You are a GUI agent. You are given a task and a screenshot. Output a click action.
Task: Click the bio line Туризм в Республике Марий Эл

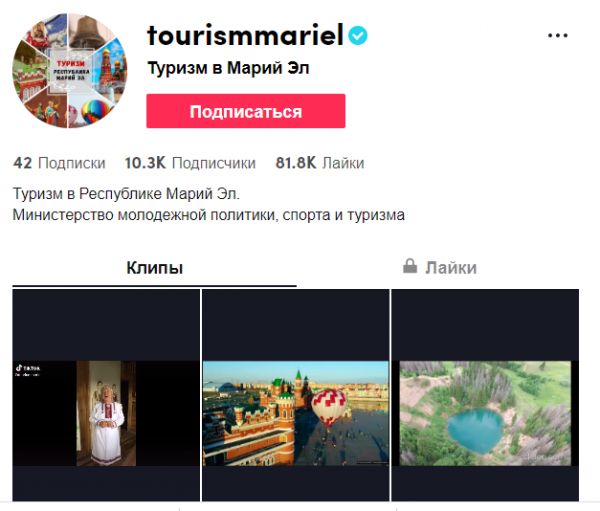[x=126, y=194]
